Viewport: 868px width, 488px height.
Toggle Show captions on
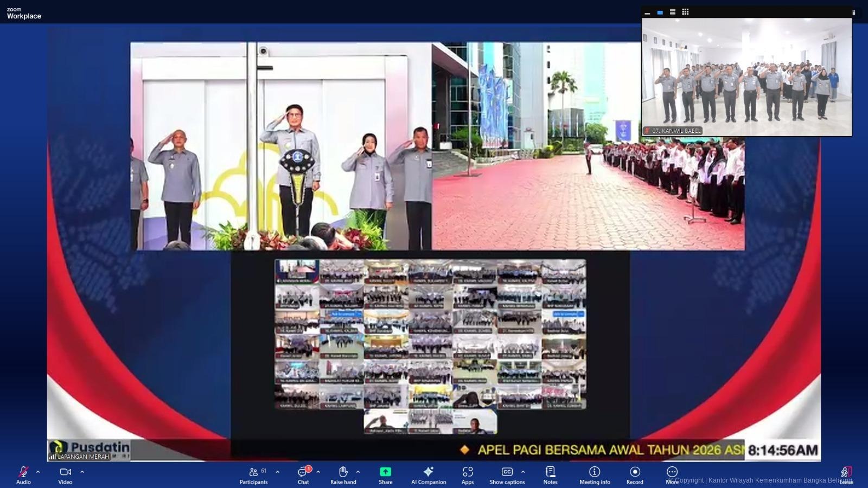[507, 472]
